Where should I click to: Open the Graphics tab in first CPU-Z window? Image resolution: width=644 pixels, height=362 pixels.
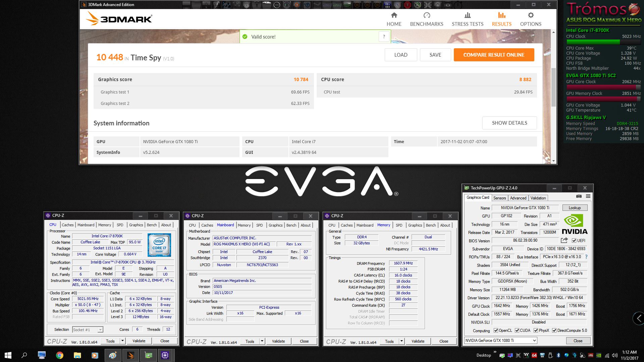[136, 225]
